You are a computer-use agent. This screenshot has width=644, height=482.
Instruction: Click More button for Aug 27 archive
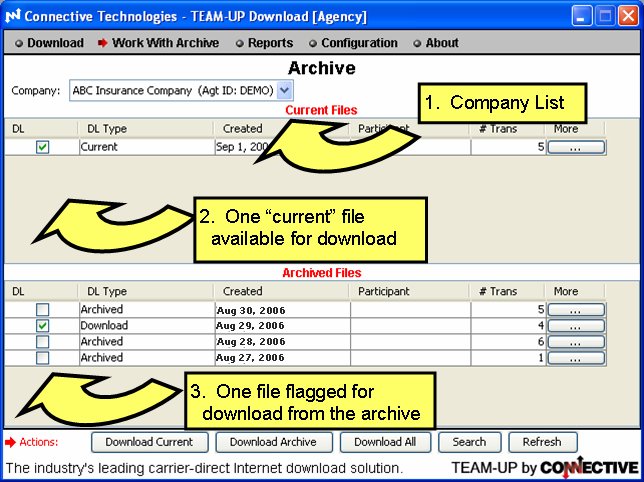click(576, 358)
